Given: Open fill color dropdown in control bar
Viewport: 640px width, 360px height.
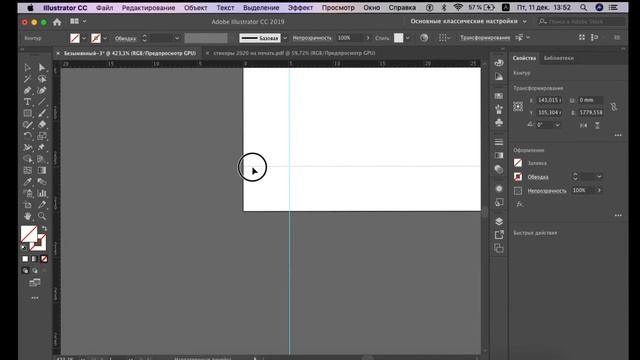Looking at the screenshot, I should tap(84, 38).
